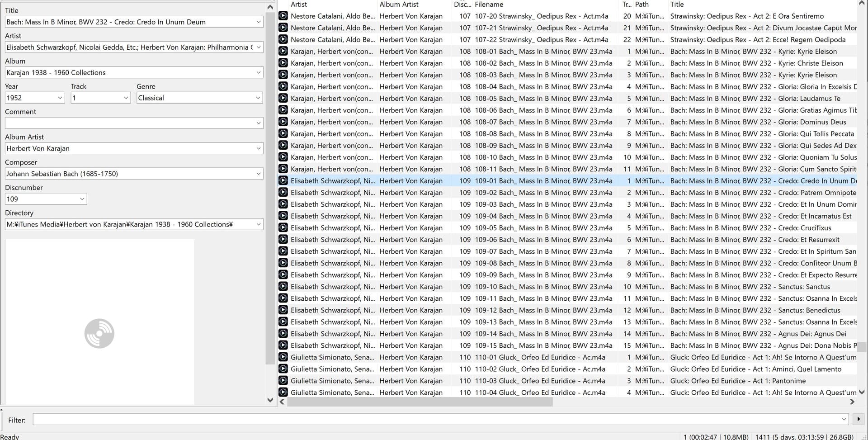Screen dimensions: 868x440
Task: Click the file icon of 109-15 Dona Nobis track
Action: 283,345
